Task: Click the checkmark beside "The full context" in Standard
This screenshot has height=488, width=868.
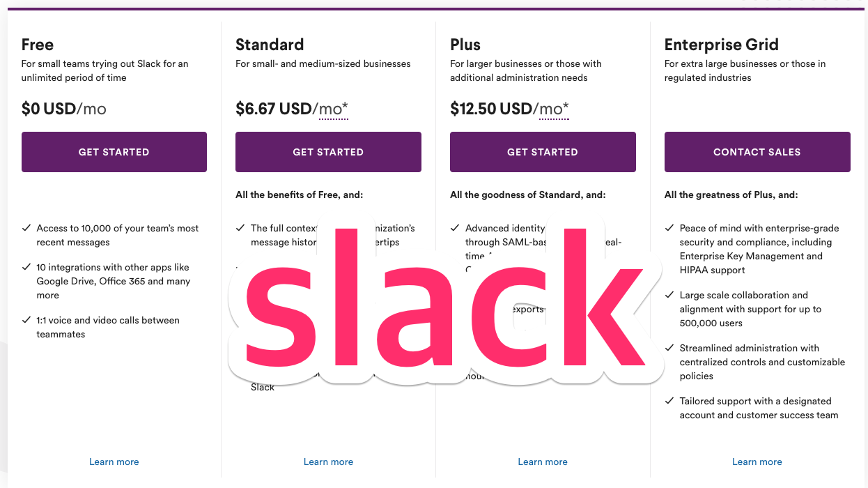Action: point(240,228)
